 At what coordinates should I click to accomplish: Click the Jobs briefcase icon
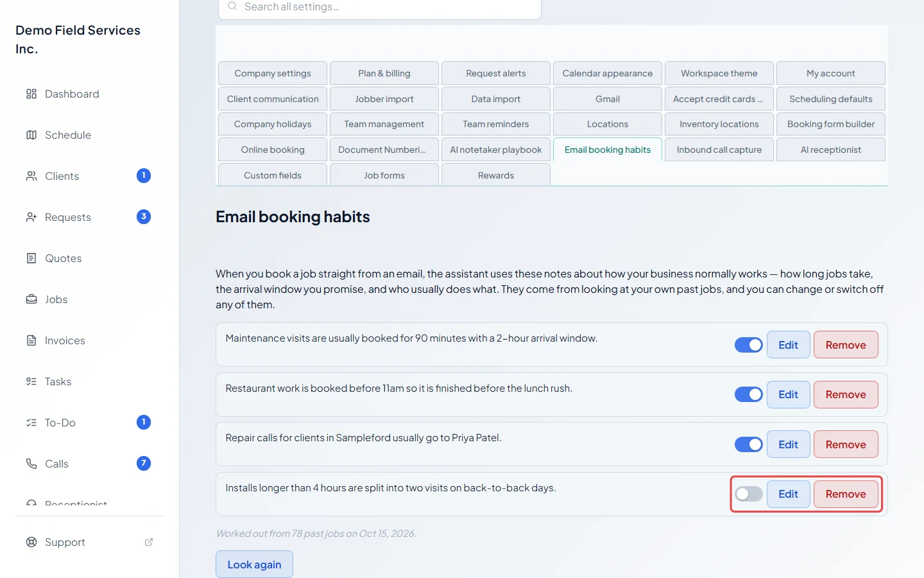(31, 299)
